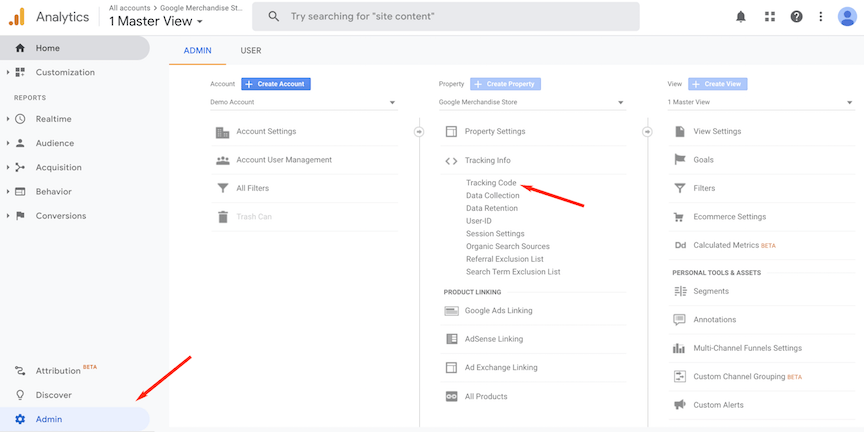
Task: Click the Google Ads Linking card icon
Action: (x=451, y=311)
